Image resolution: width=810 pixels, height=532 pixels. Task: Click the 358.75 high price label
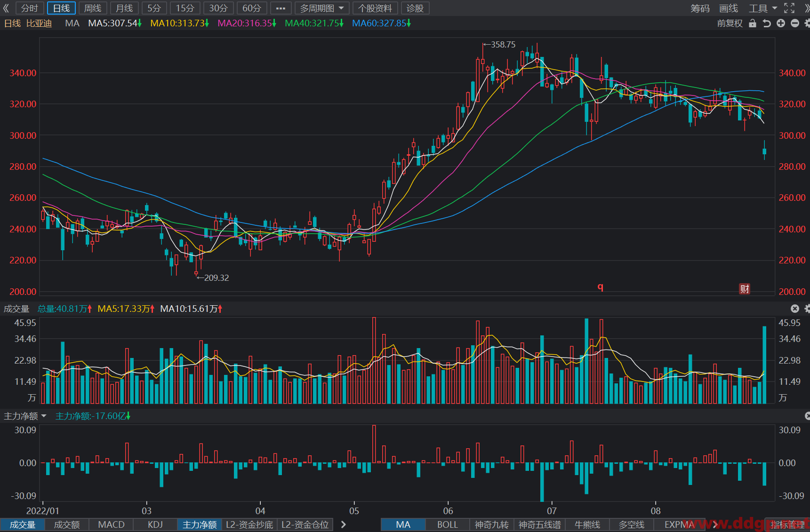tap(503, 45)
